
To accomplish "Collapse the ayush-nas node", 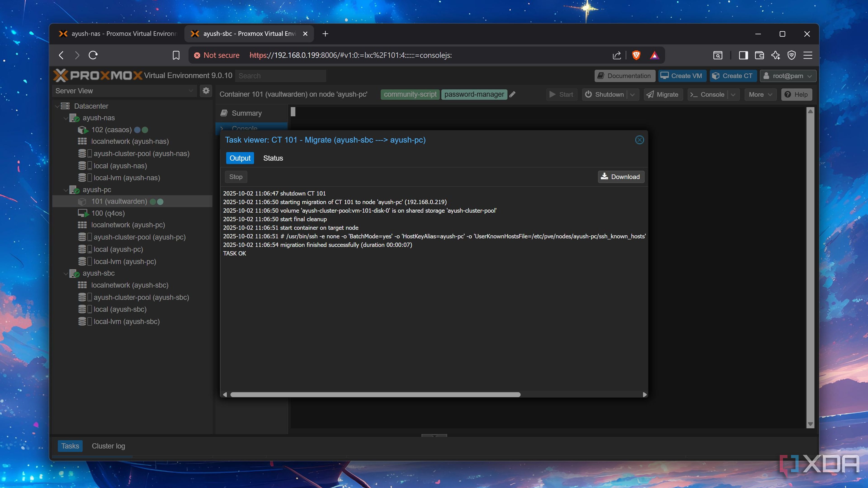I will pos(65,118).
